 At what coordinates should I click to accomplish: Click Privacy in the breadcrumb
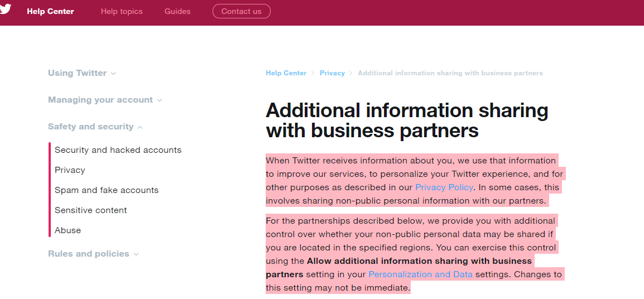332,73
